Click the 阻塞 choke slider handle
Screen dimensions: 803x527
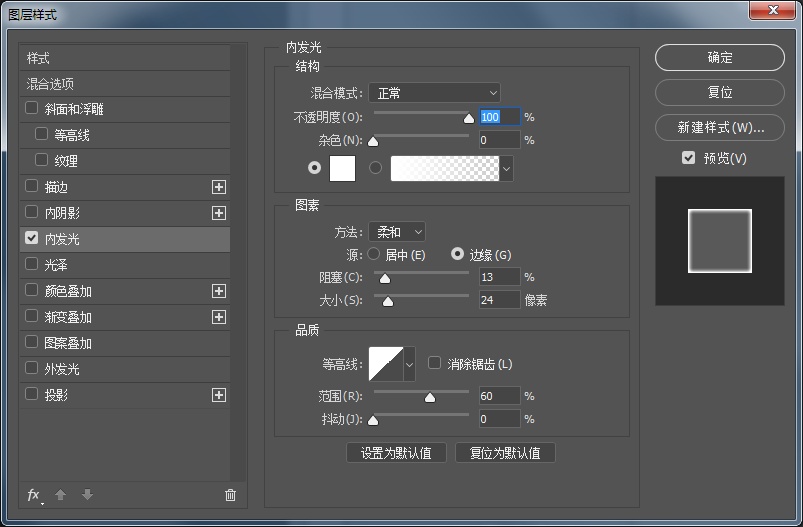tap(385, 279)
